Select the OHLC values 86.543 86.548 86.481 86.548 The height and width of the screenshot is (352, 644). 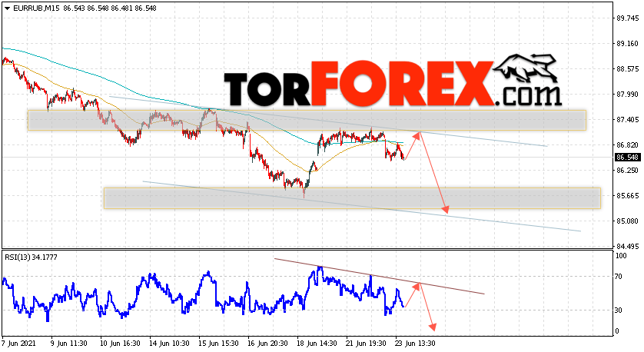[110, 8]
